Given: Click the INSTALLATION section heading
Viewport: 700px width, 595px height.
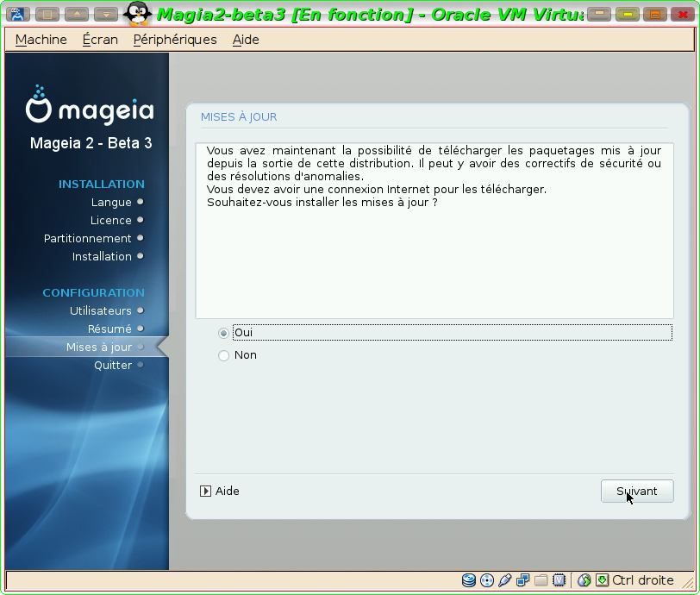Looking at the screenshot, I should 102,185.
